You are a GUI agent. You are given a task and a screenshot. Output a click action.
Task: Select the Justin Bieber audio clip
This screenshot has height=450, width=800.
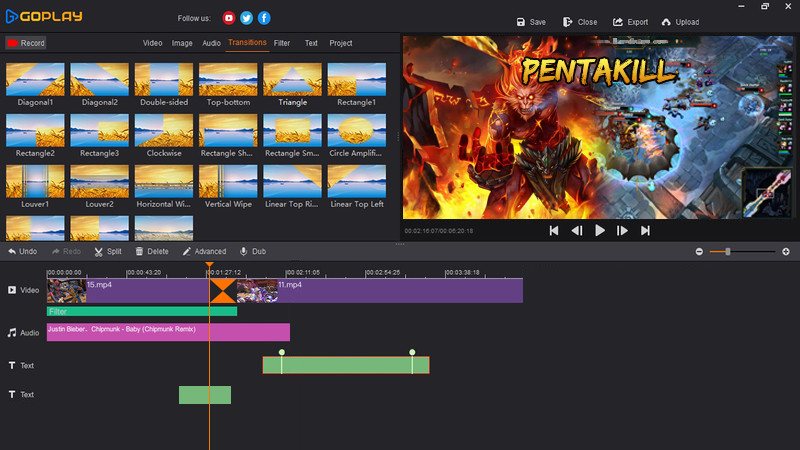coord(168,332)
